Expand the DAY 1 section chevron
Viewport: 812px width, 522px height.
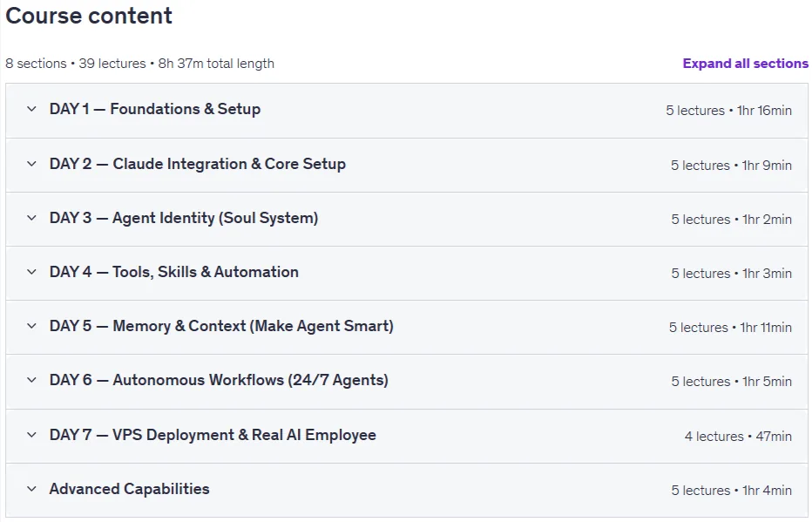tap(31, 109)
